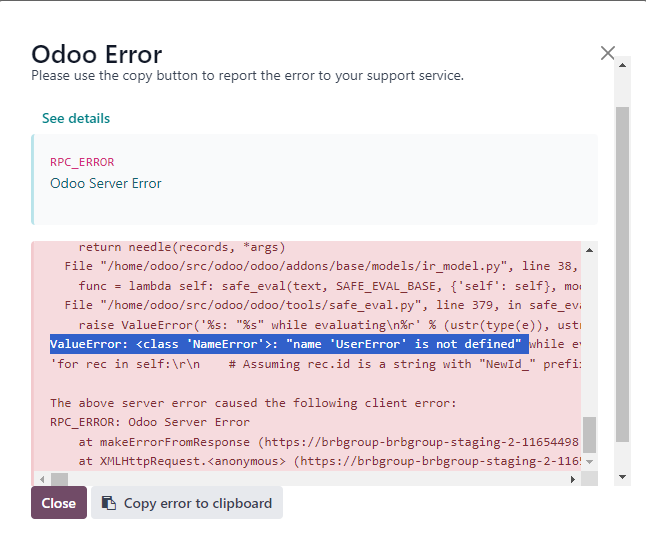Copy error to clipboard

click(187, 502)
